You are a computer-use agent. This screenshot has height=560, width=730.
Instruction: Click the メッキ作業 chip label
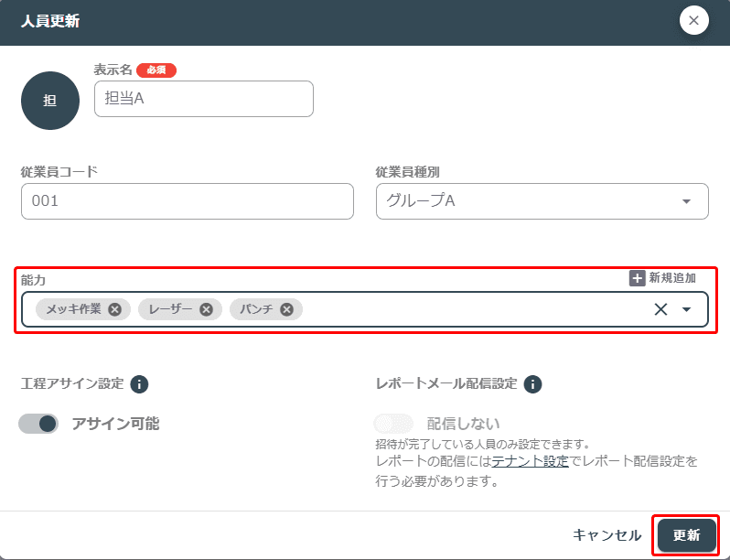pyautogui.click(x=73, y=309)
